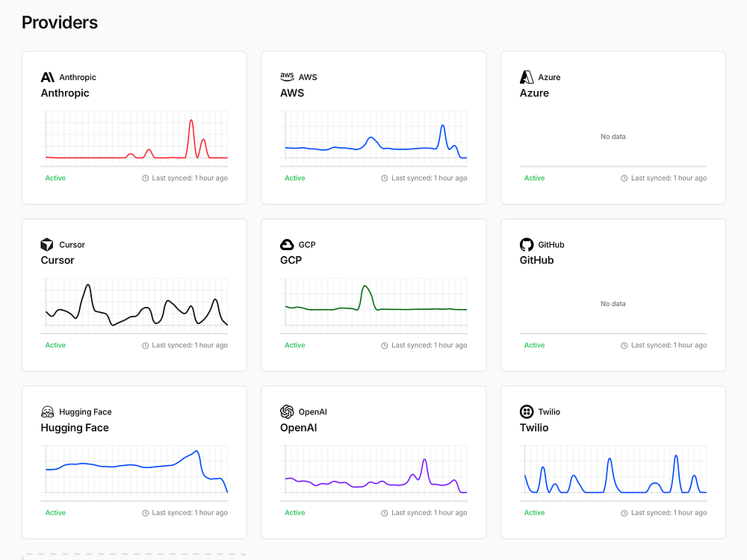Open the Hugging Face provider title
747x560 pixels.
(75, 428)
